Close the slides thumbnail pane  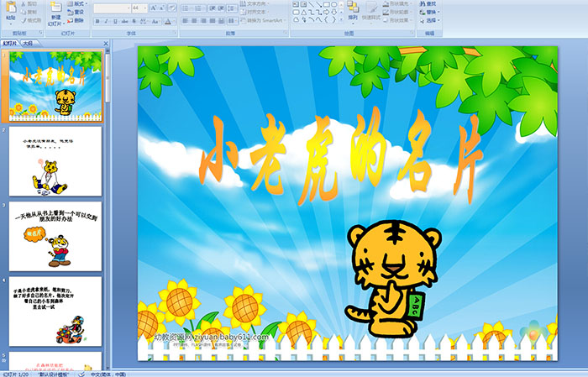[x=106, y=44]
